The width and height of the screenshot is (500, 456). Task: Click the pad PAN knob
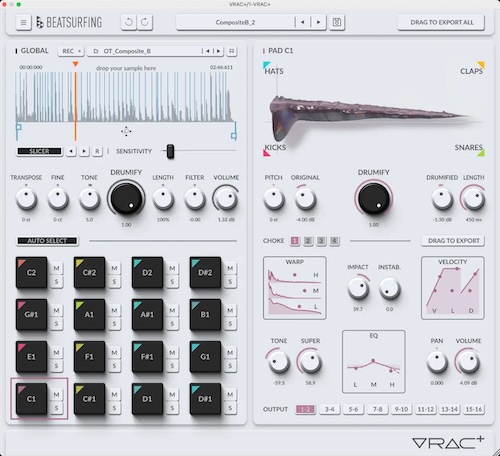tap(437, 361)
